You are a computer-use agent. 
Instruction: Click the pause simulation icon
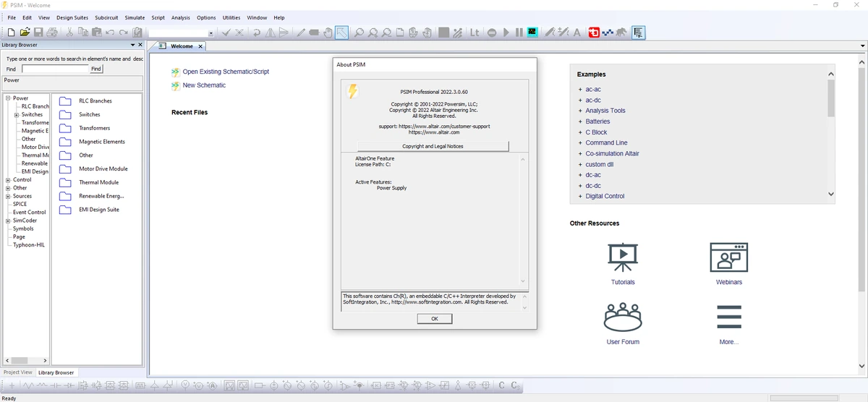coord(519,33)
